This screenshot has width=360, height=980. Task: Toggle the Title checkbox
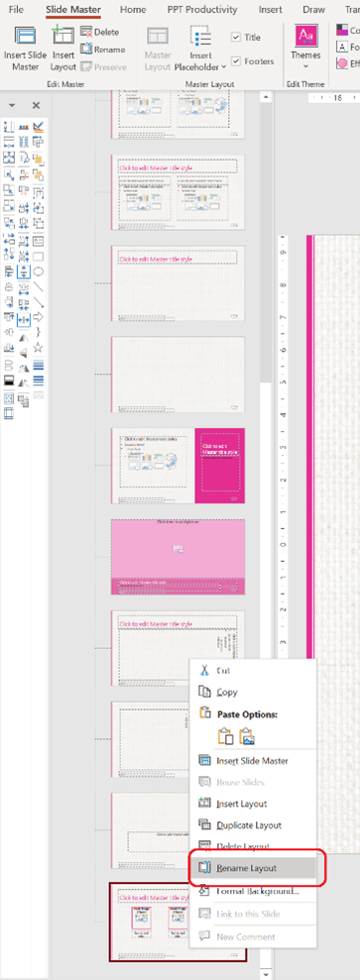236,37
